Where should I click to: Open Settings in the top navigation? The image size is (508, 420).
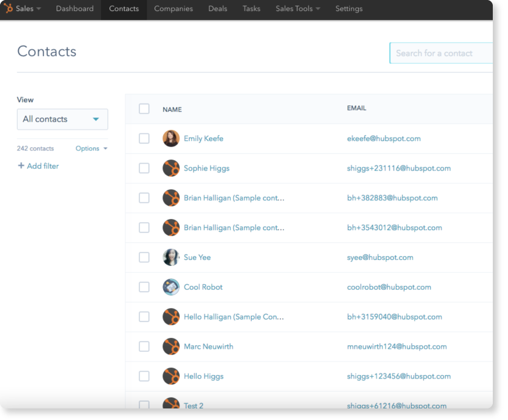349,9
